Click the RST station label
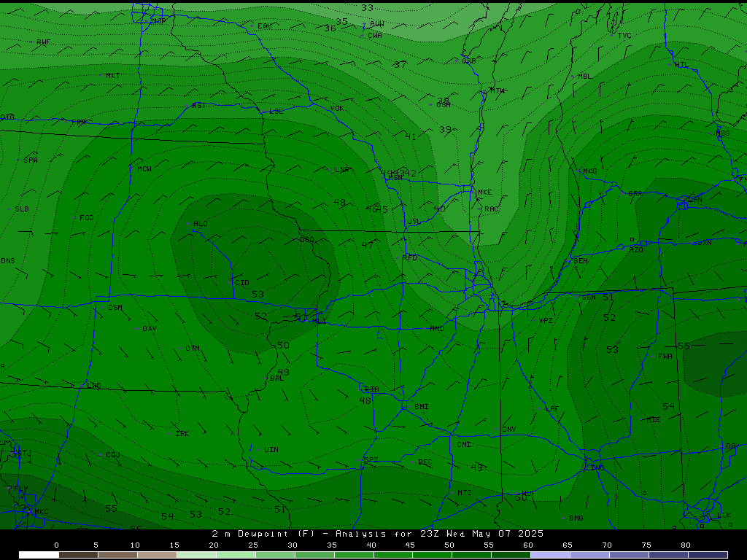747x560 pixels. coord(198,105)
